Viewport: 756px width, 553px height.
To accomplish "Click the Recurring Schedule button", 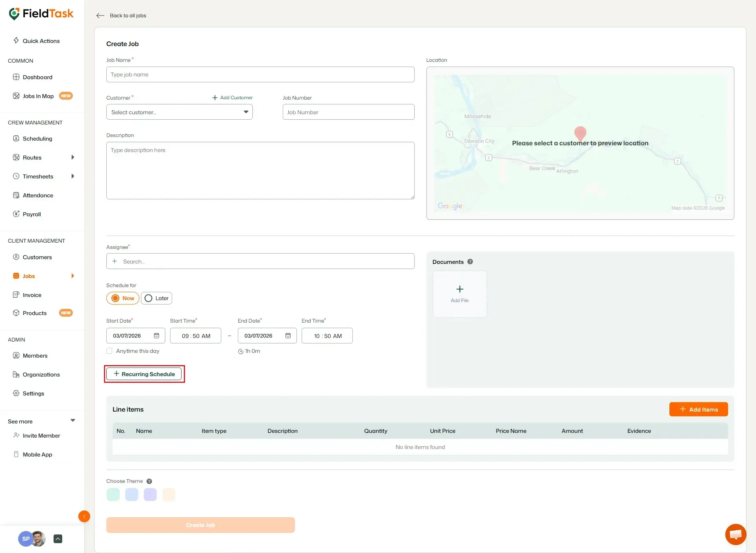I will pos(144,374).
